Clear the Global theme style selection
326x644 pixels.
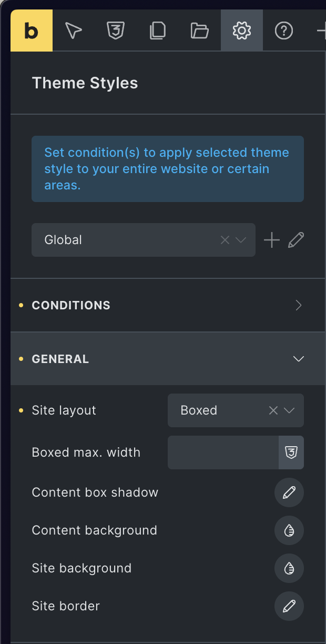pos(225,240)
